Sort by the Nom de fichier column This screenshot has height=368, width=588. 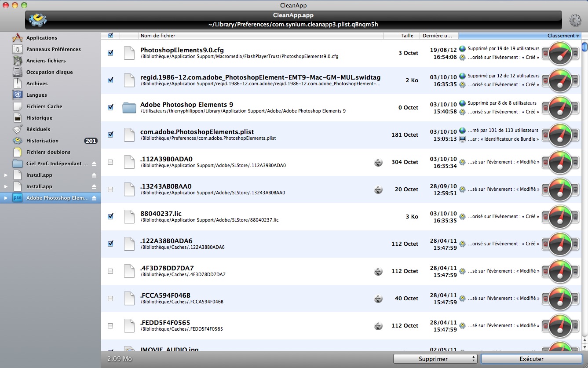pos(260,36)
